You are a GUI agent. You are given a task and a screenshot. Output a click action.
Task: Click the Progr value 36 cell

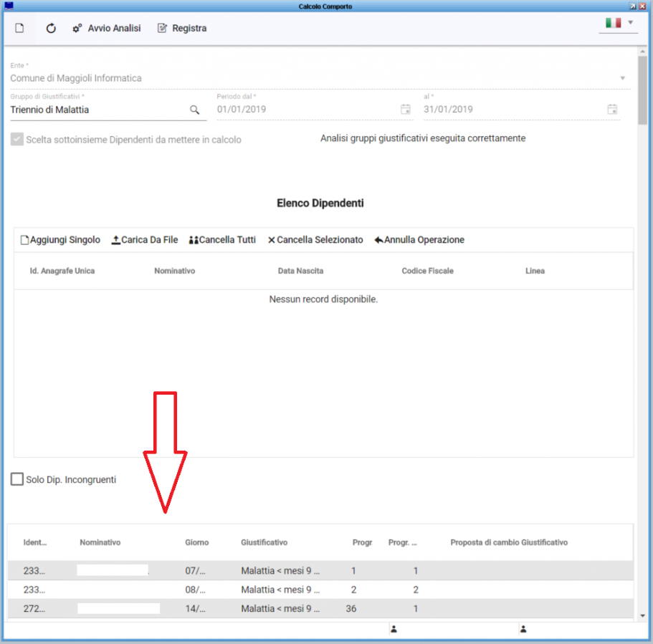click(x=351, y=609)
